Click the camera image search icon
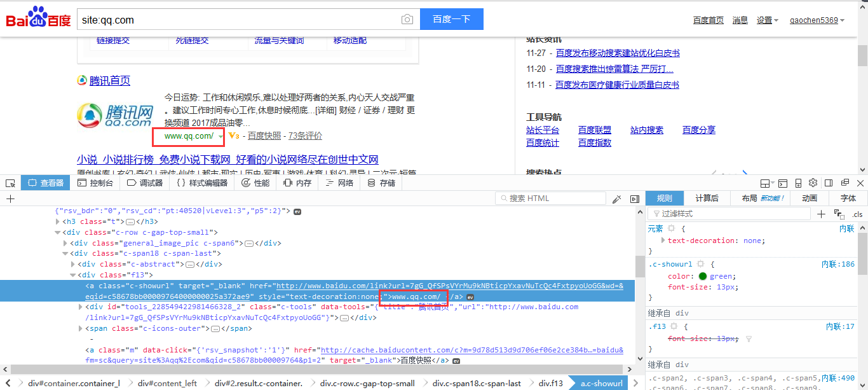This screenshot has width=868, height=390. click(407, 20)
